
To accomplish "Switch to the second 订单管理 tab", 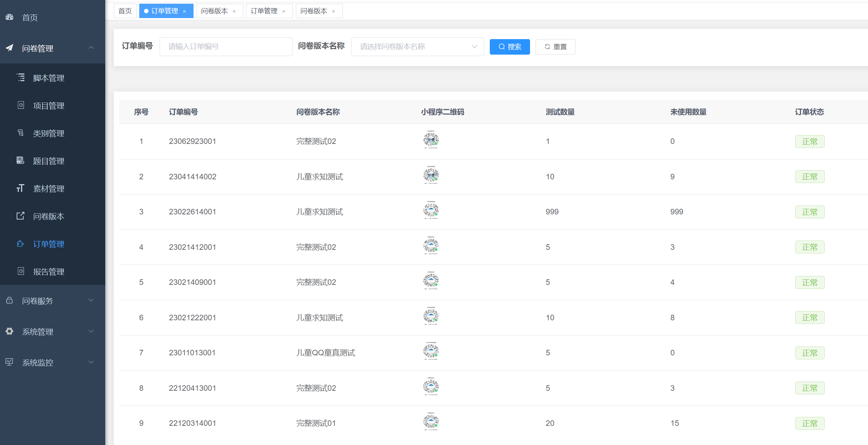I will pyautogui.click(x=264, y=11).
